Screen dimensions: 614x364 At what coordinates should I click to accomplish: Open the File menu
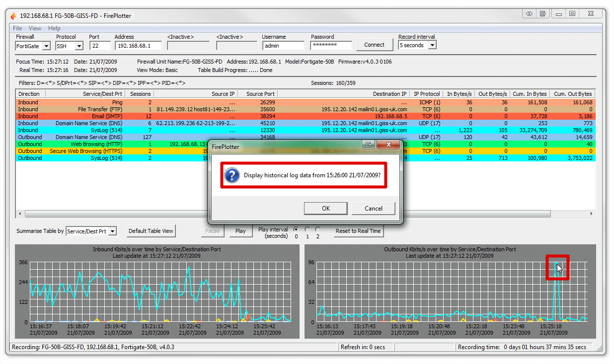pos(17,28)
